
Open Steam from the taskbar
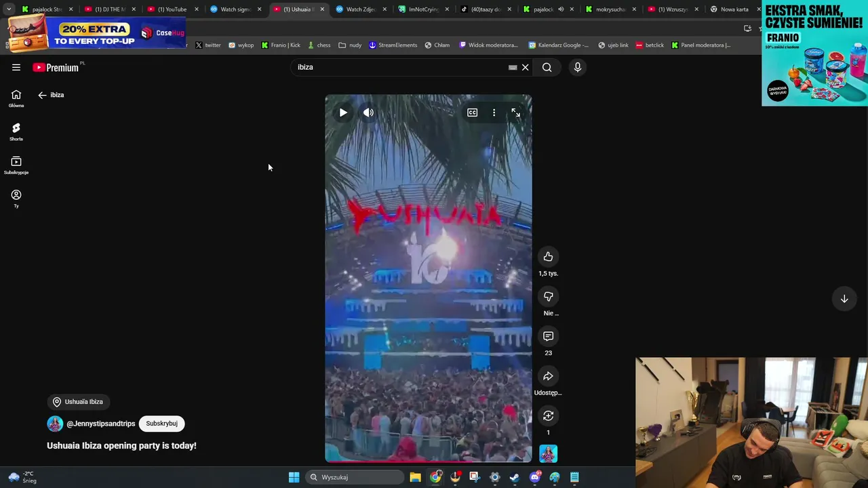coord(515,477)
